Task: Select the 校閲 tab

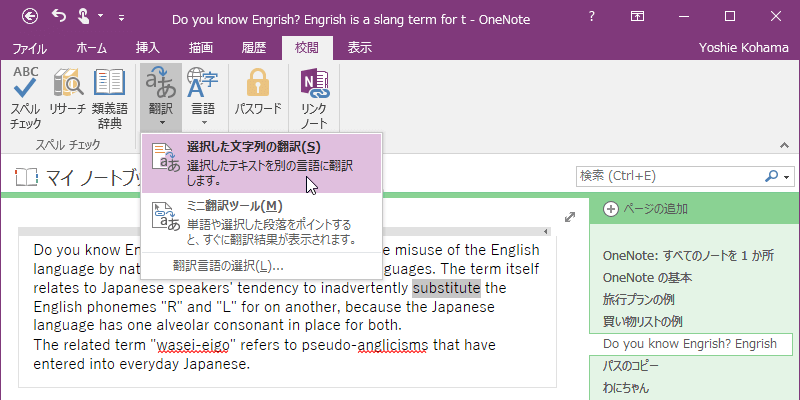Action: tap(307, 48)
